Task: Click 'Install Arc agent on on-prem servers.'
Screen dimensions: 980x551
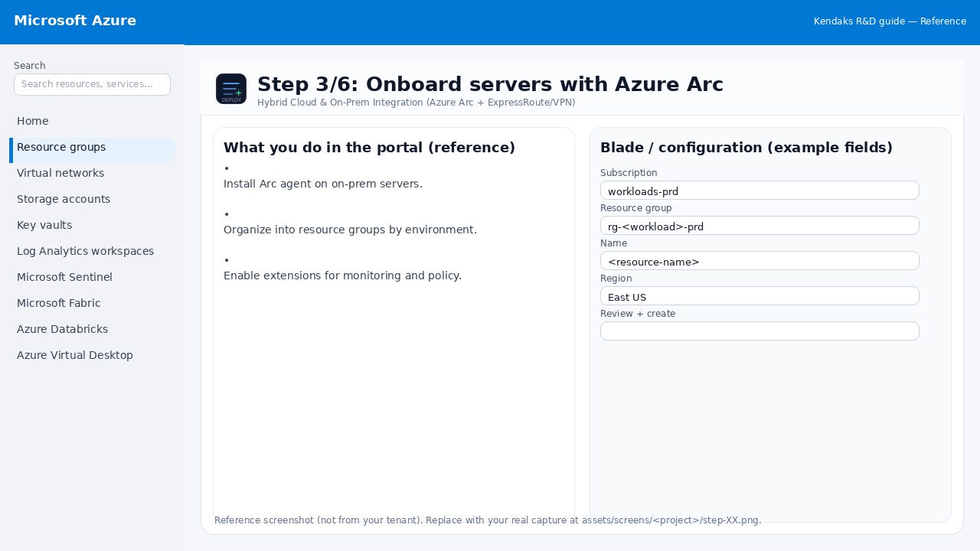Action: pos(323,184)
